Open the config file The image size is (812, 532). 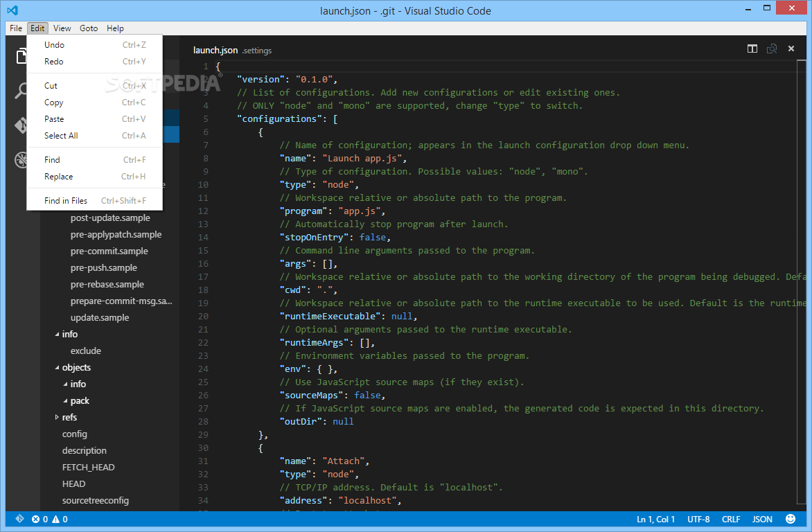point(75,434)
